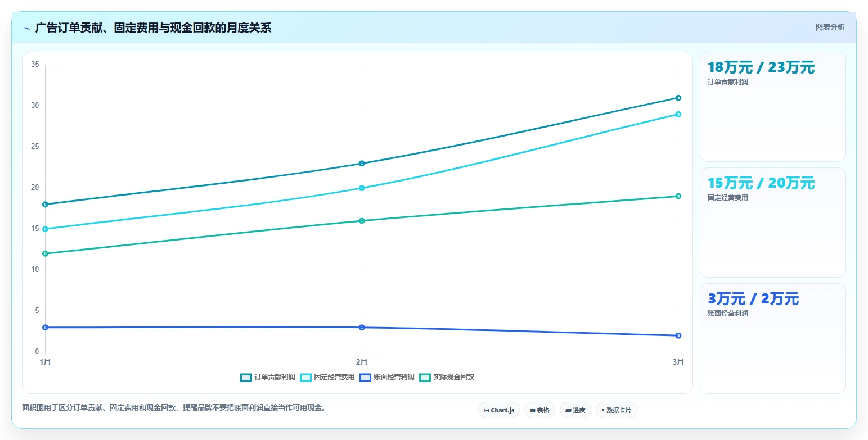Toggle the 账面经营利润 legend item
Screen dimensions: 868x440
(x=387, y=377)
